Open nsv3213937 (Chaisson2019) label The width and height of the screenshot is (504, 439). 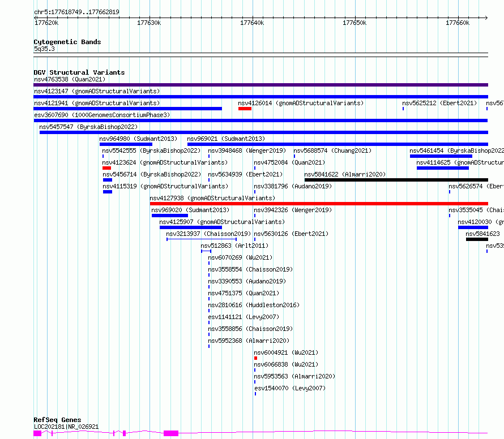coord(208,234)
